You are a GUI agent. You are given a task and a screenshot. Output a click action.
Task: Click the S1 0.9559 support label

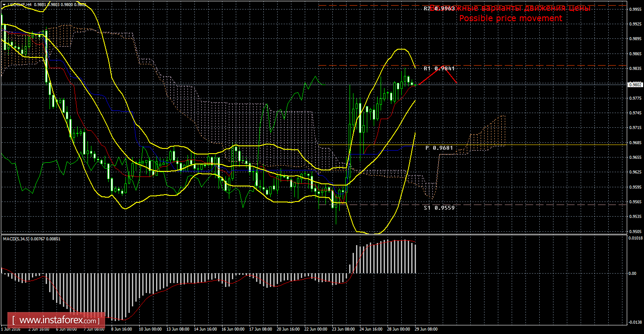[x=439, y=207]
